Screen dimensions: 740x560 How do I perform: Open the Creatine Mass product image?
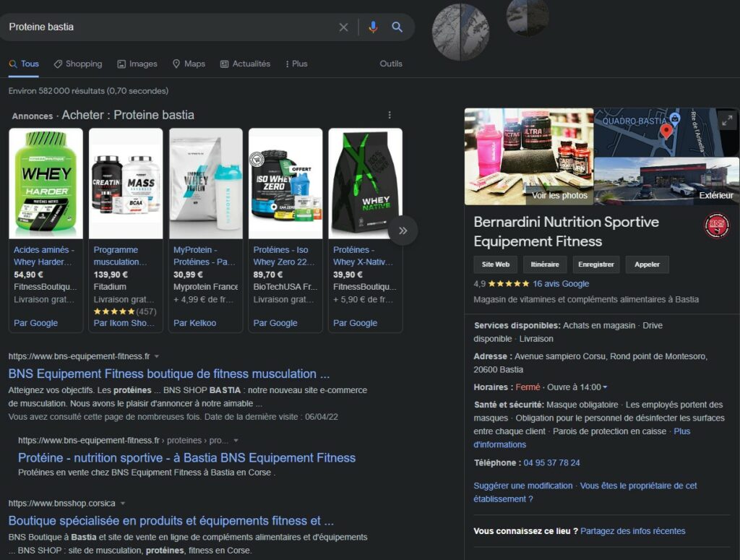pos(126,184)
